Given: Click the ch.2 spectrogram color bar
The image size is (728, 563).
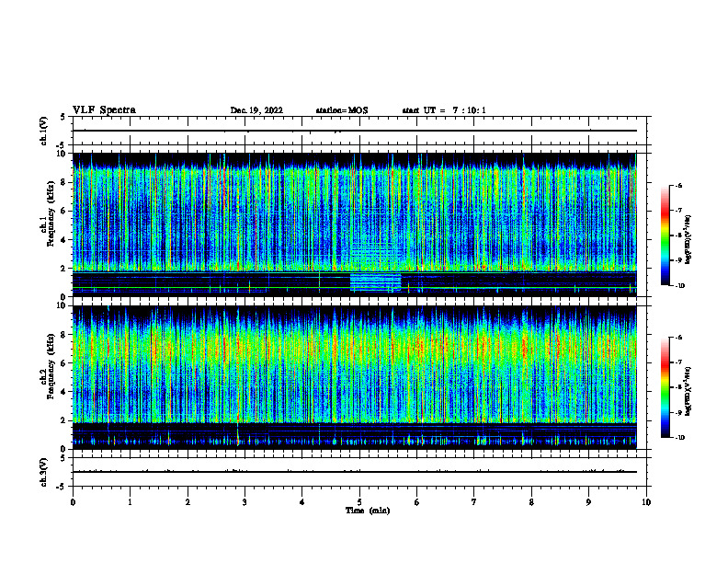Looking at the screenshot, I should click(665, 387).
